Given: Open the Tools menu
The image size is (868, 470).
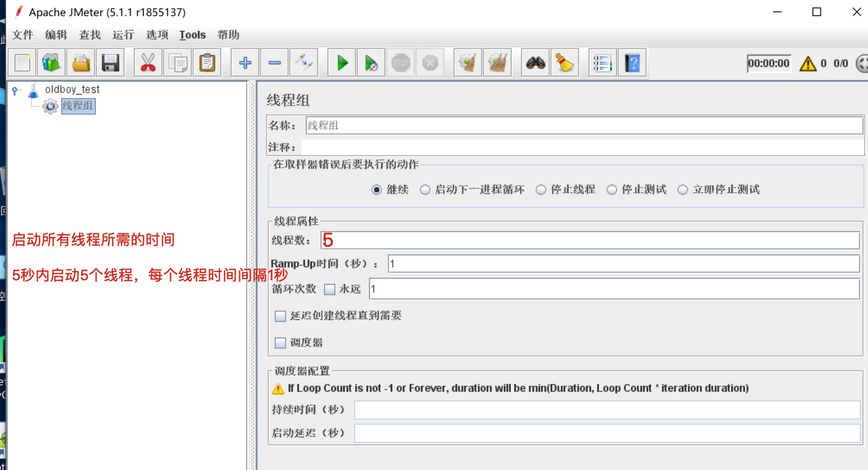Looking at the screenshot, I should pos(192,35).
